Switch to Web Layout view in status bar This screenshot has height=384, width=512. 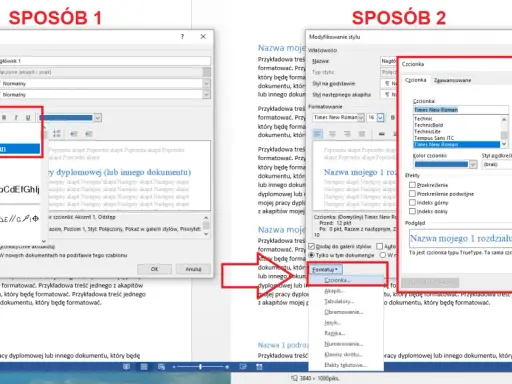point(161,367)
